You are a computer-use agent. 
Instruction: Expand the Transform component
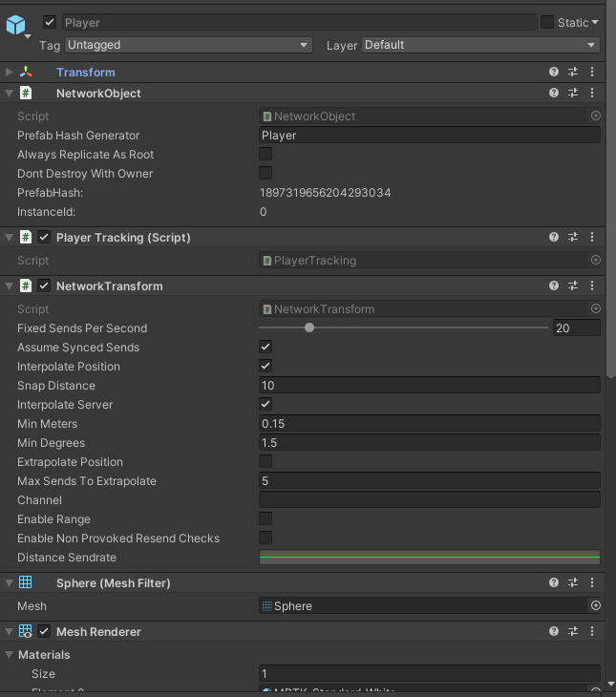[x=10, y=73]
